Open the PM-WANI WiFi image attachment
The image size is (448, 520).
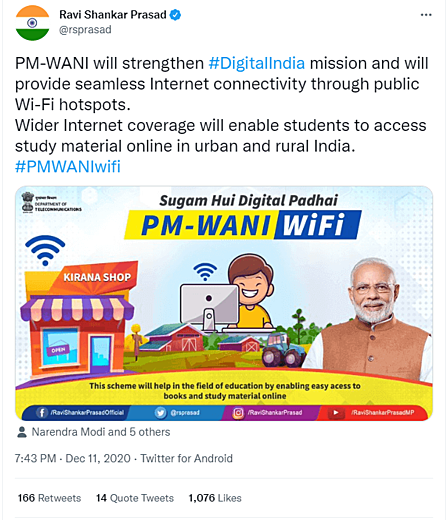(224, 303)
